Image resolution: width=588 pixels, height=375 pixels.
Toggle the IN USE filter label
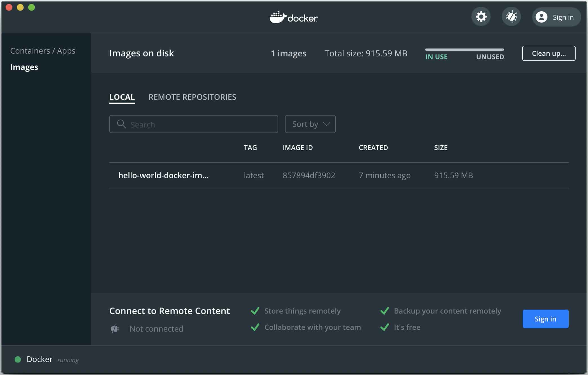tap(436, 57)
